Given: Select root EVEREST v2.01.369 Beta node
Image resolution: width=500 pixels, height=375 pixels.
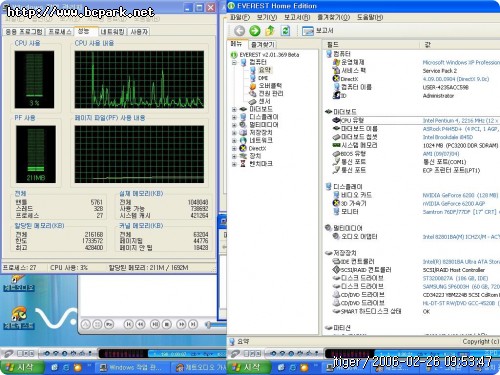Looking at the screenshot, I should coord(269,55).
